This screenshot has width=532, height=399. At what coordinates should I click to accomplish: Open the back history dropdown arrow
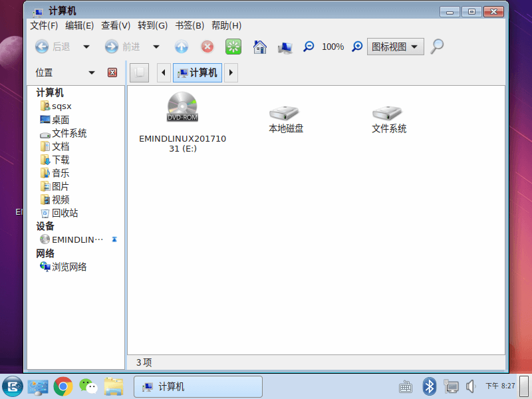coord(86,47)
